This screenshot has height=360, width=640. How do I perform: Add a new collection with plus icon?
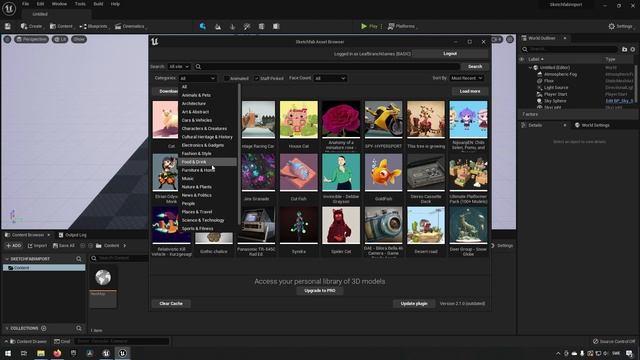(44, 328)
